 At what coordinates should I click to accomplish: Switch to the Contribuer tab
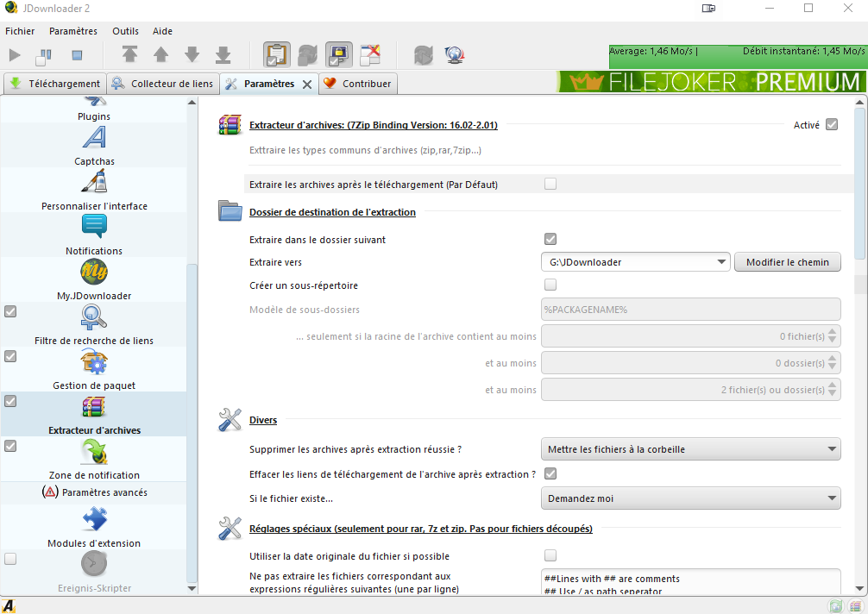(358, 84)
